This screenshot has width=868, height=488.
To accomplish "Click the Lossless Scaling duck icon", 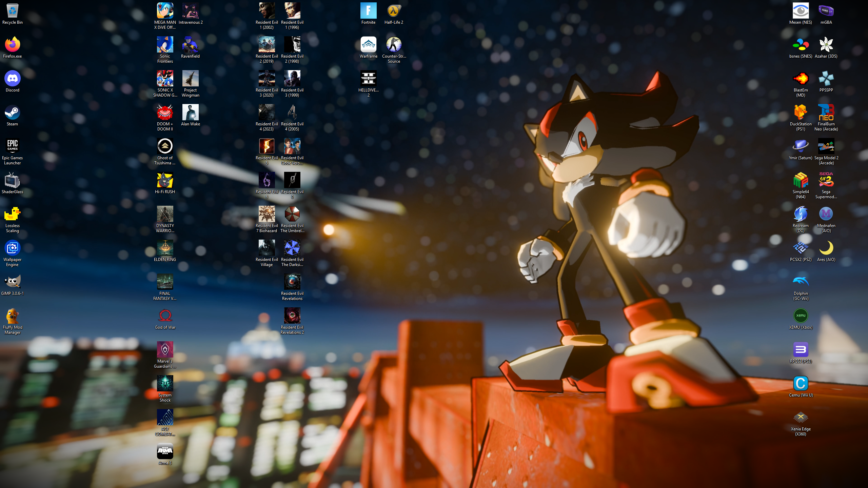I will coord(12,214).
